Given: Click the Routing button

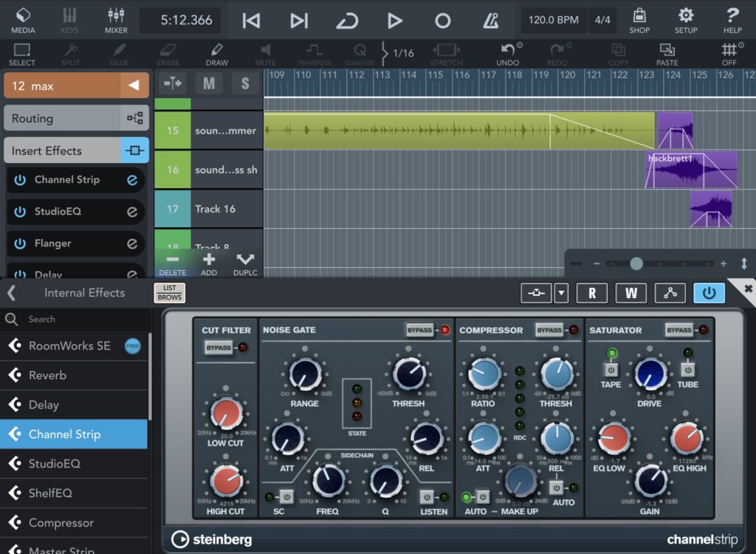Looking at the screenshot, I should (x=63, y=118).
